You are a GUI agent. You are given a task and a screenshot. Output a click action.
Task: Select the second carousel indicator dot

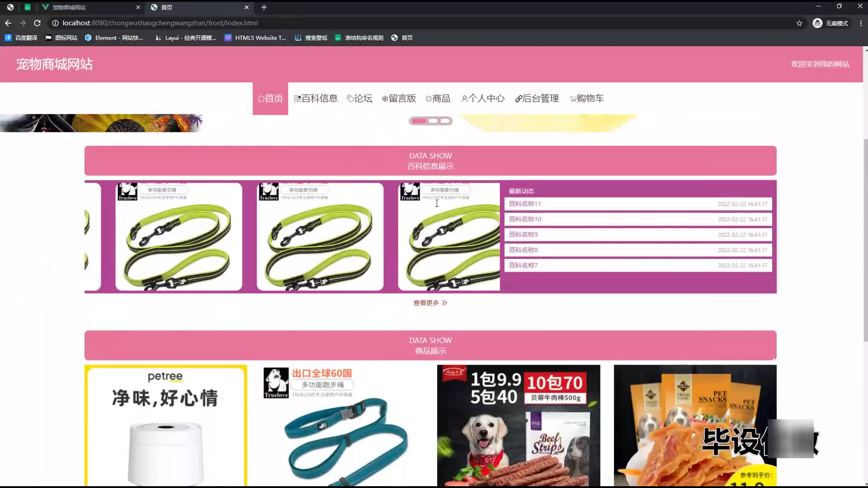pos(433,121)
